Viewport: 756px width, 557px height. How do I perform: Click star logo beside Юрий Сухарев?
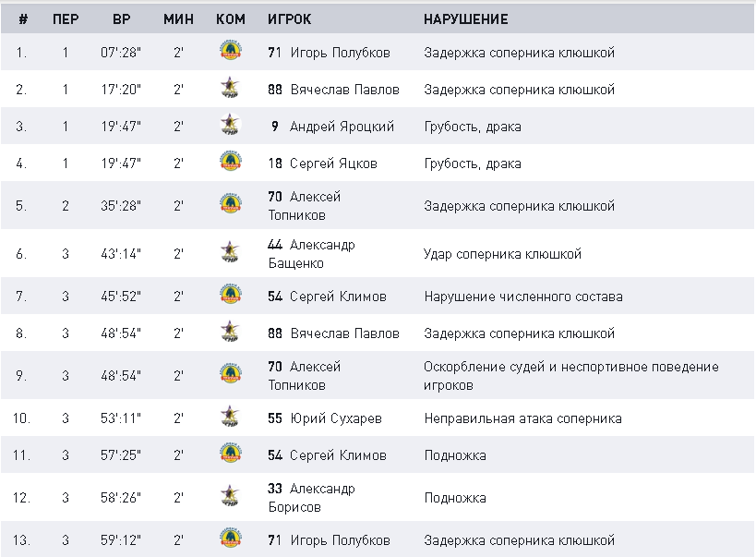230,417
